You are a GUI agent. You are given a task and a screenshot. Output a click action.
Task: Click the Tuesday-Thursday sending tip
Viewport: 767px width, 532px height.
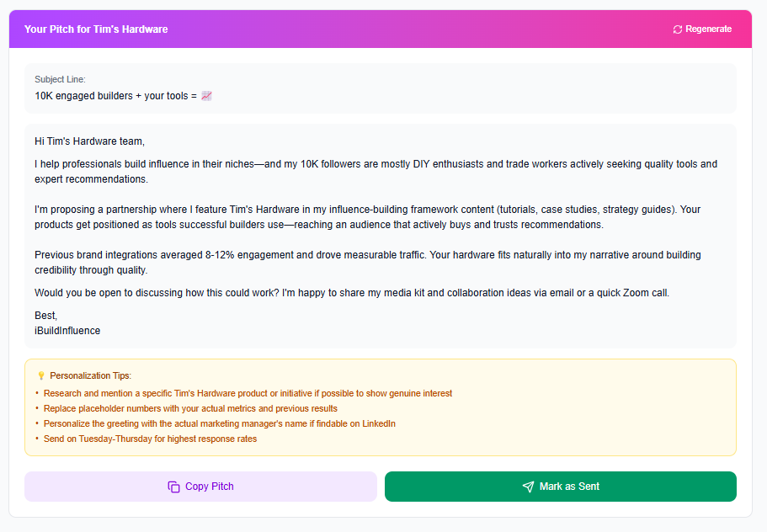point(150,439)
